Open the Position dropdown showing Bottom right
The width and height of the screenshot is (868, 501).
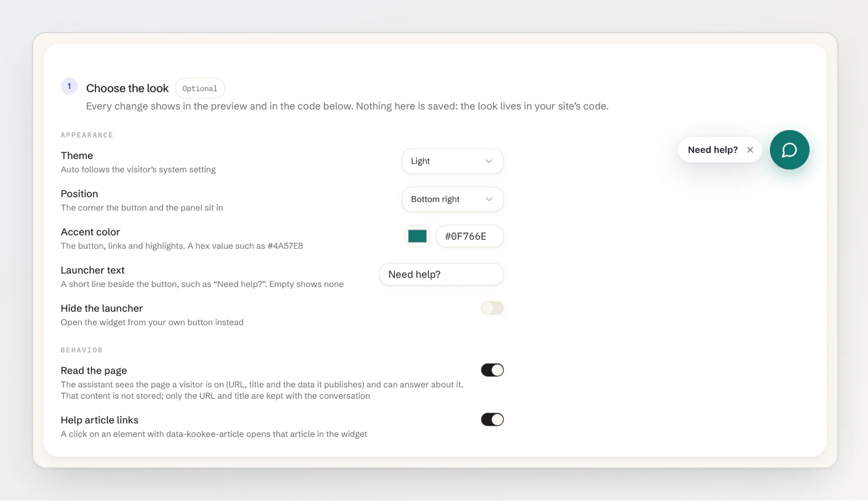452,199
